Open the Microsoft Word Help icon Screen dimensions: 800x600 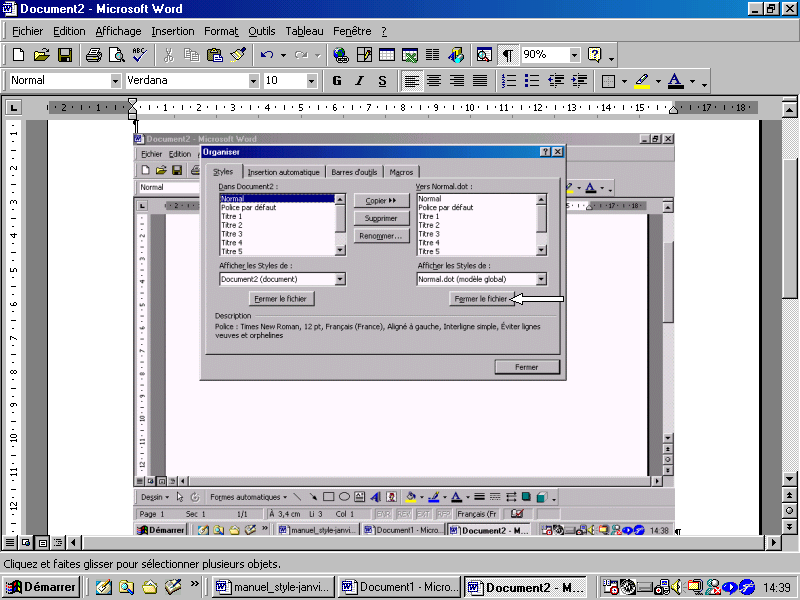pos(595,55)
